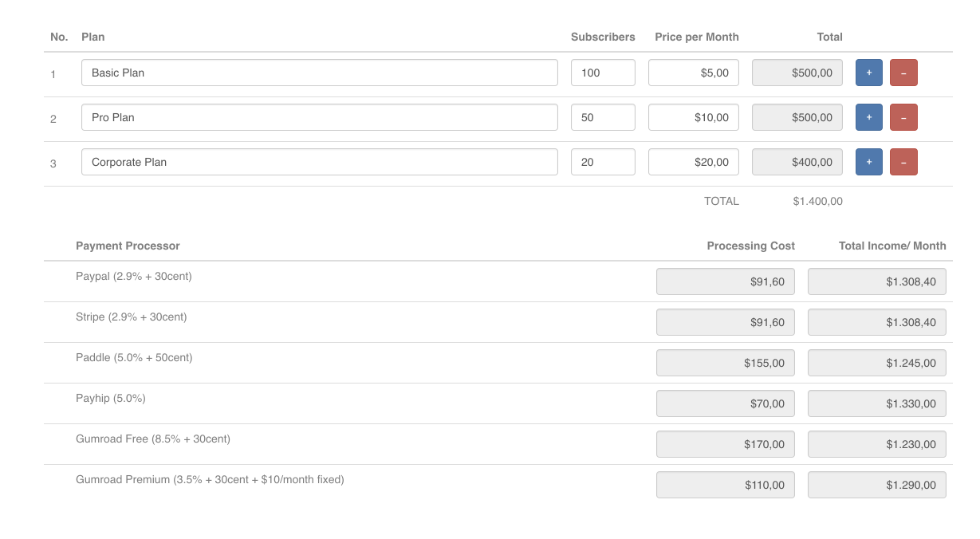This screenshot has height=539, width=980.
Task: Select the $5,00 price field
Action: [x=693, y=72]
